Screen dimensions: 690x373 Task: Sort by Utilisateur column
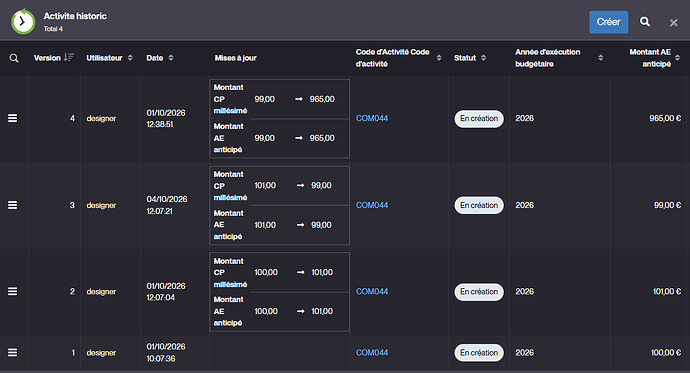click(x=130, y=58)
